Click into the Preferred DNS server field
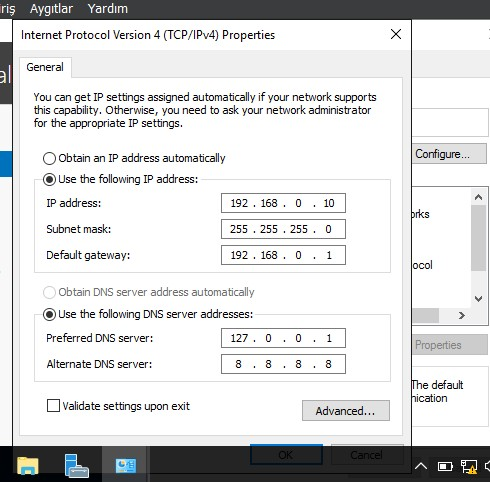This screenshot has height=482, width=490. [x=283, y=338]
